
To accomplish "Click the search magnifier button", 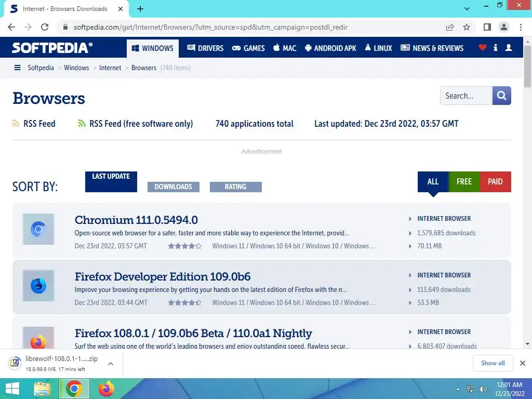I will click(x=501, y=96).
